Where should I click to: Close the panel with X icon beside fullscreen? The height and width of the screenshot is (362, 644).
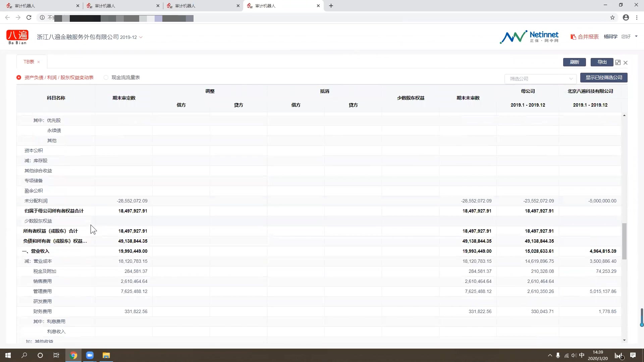626,63
